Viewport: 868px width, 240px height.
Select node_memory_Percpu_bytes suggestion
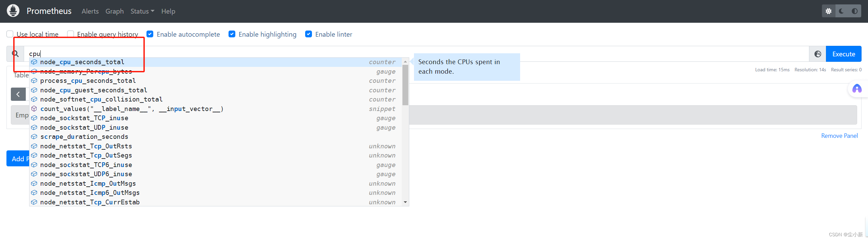click(x=216, y=72)
